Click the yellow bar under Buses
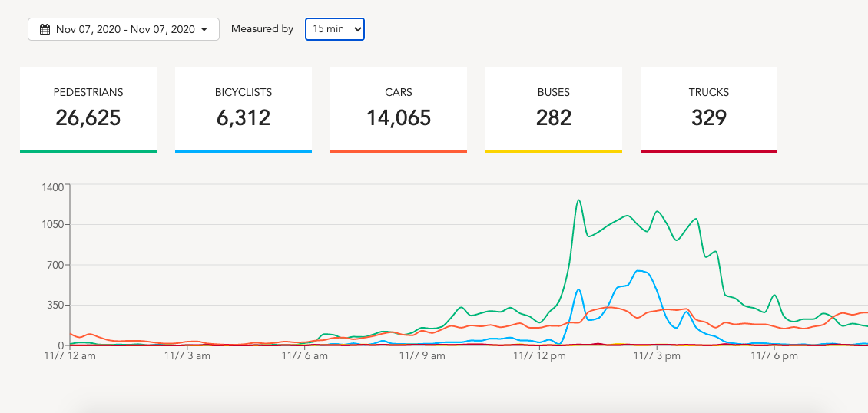 tap(554, 151)
